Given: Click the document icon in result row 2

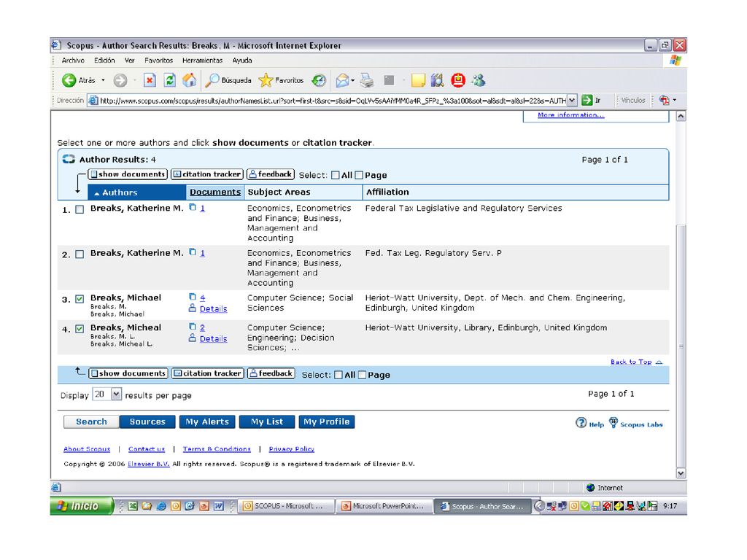Looking at the screenshot, I should tap(193, 252).
